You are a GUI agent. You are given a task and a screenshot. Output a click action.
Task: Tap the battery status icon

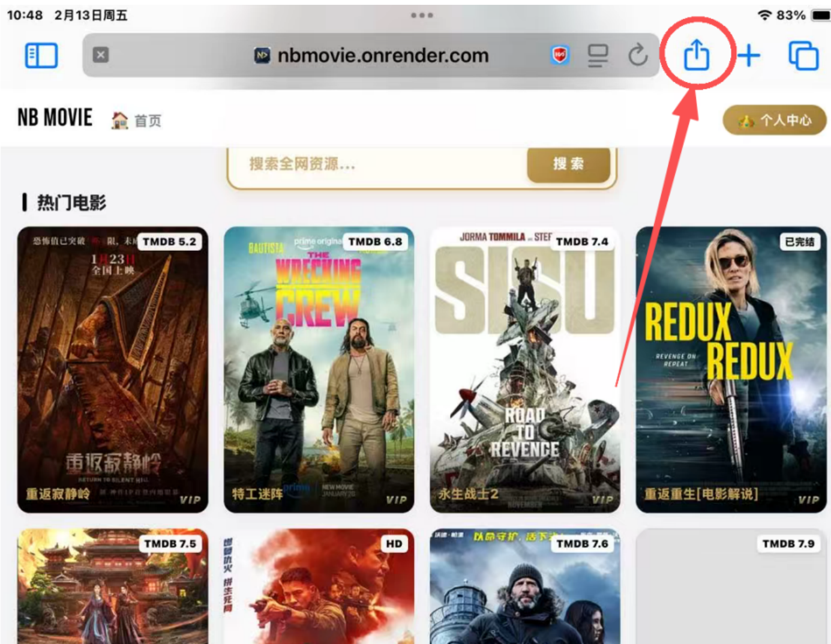tap(820, 15)
